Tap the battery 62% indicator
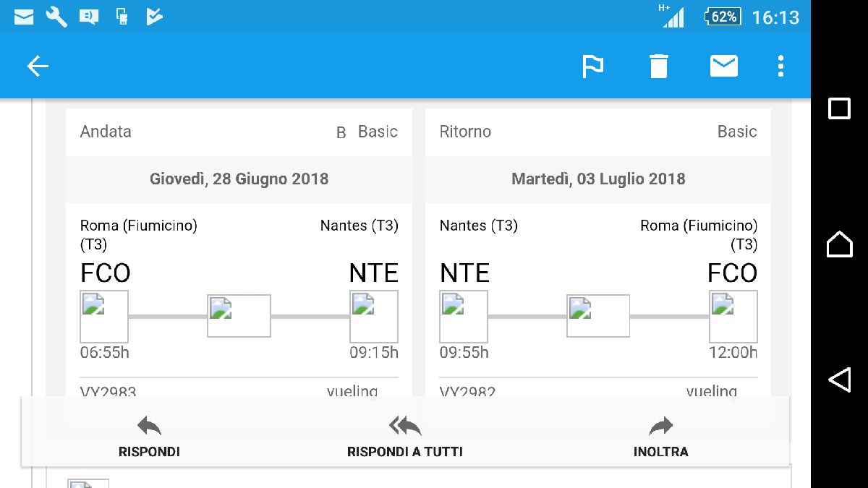The image size is (868, 488). click(723, 17)
